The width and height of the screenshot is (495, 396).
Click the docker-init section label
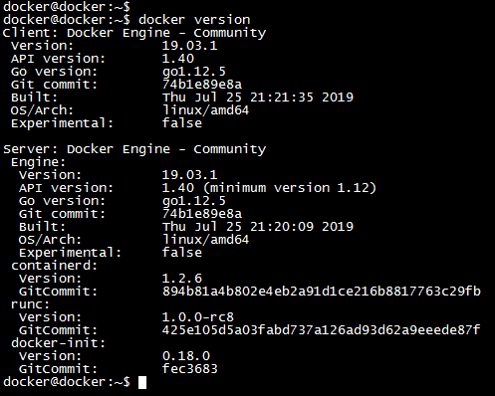(x=58, y=343)
